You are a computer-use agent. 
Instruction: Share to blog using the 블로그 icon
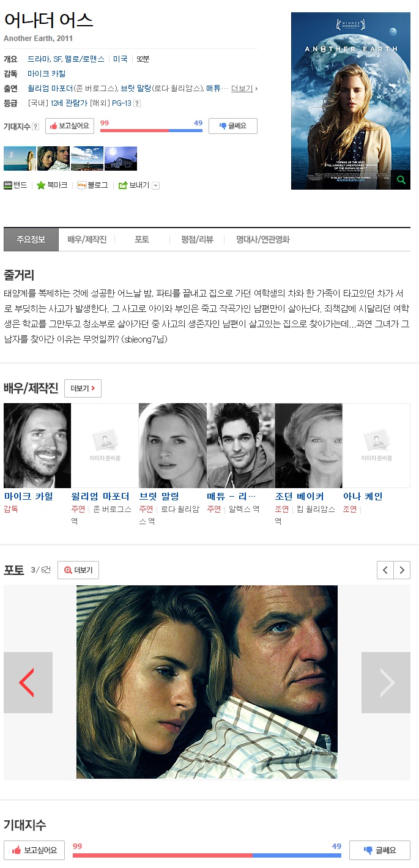(x=81, y=185)
